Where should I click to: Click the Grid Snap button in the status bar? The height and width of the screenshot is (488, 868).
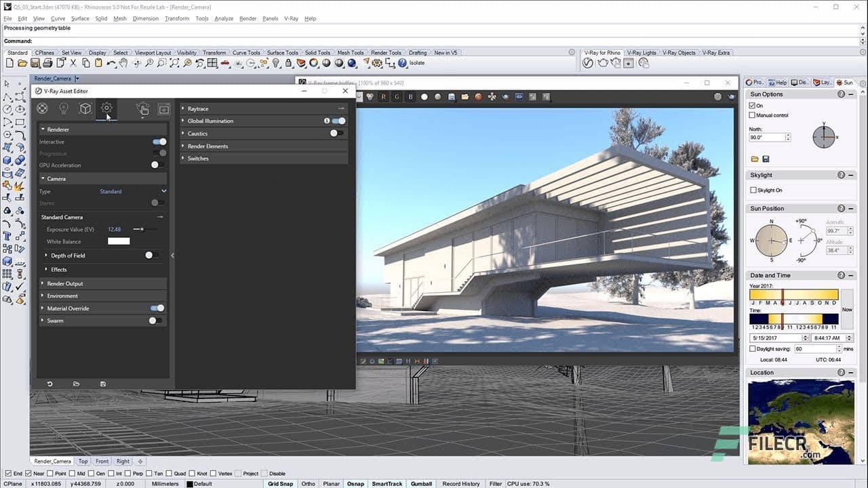[x=280, y=484]
